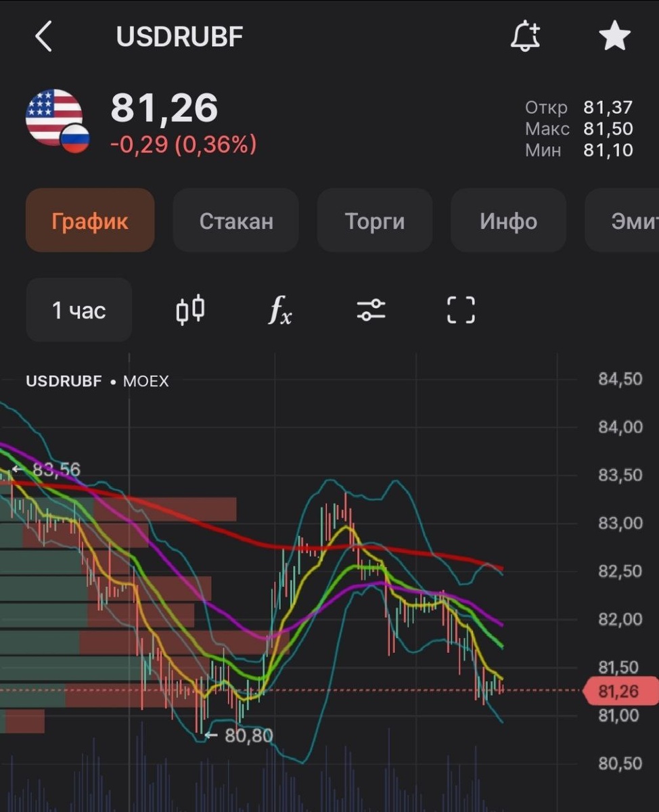Screen dimensions: 659x812
Task: Click the 83,50 price axis label
Action: (x=620, y=475)
